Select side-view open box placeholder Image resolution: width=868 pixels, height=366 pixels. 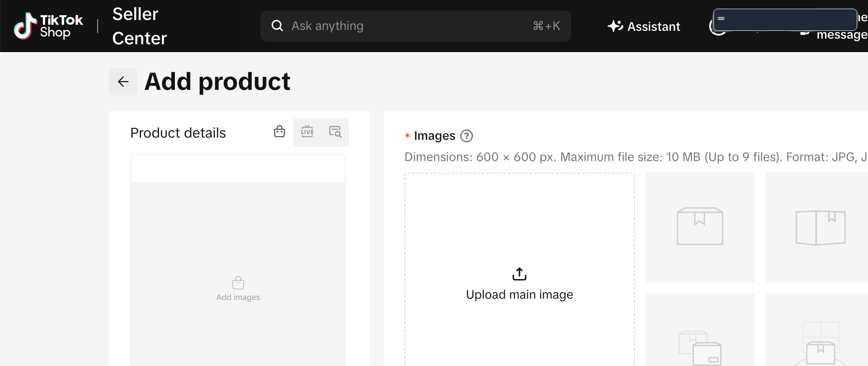click(x=817, y=228)
